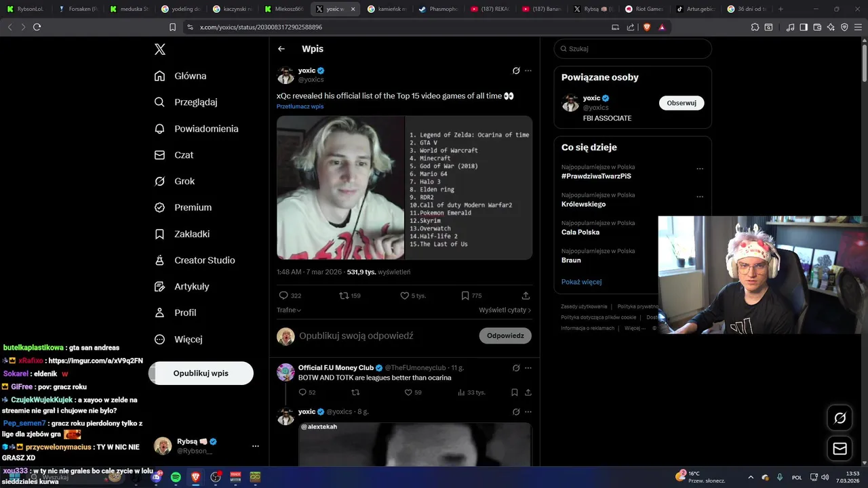This screenshot has width=868, height=488.
Task: Open Więcej menu in sidebar
Action: [178, 340]
